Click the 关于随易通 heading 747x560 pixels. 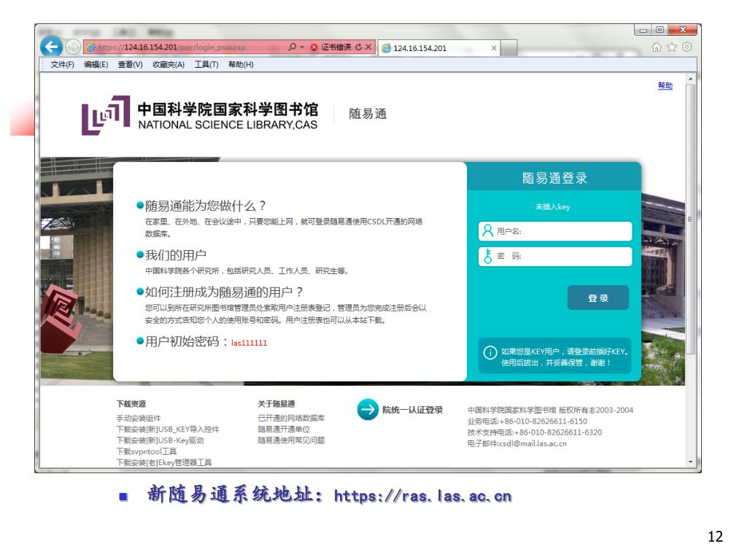click(276, 404)
